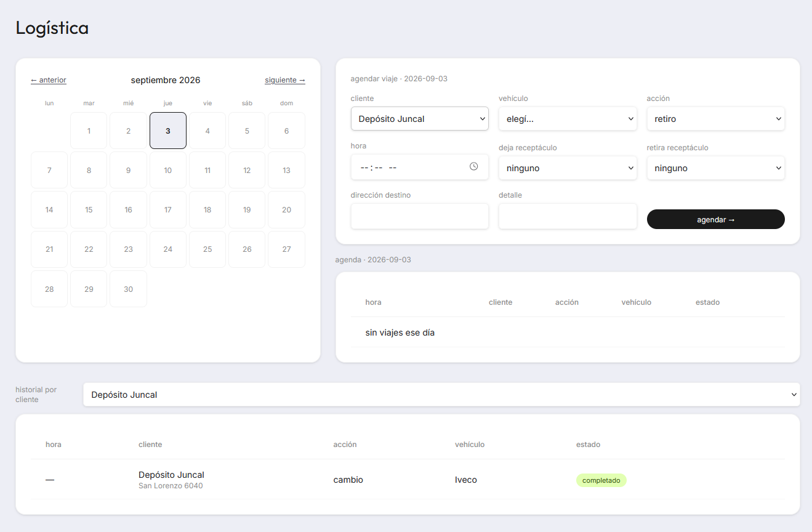Expand the retira receptáculo dropdown
812x532 pixels.
(x=715, y=168)
